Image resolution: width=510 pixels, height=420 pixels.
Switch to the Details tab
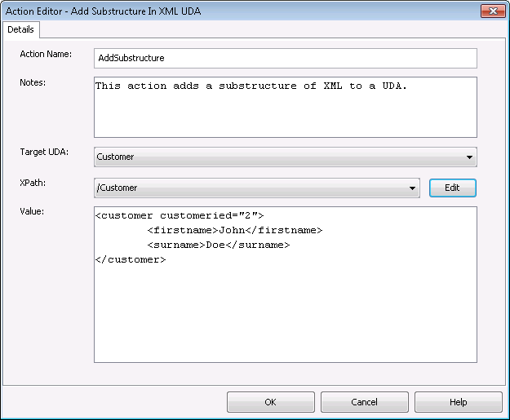coord(21,29)
